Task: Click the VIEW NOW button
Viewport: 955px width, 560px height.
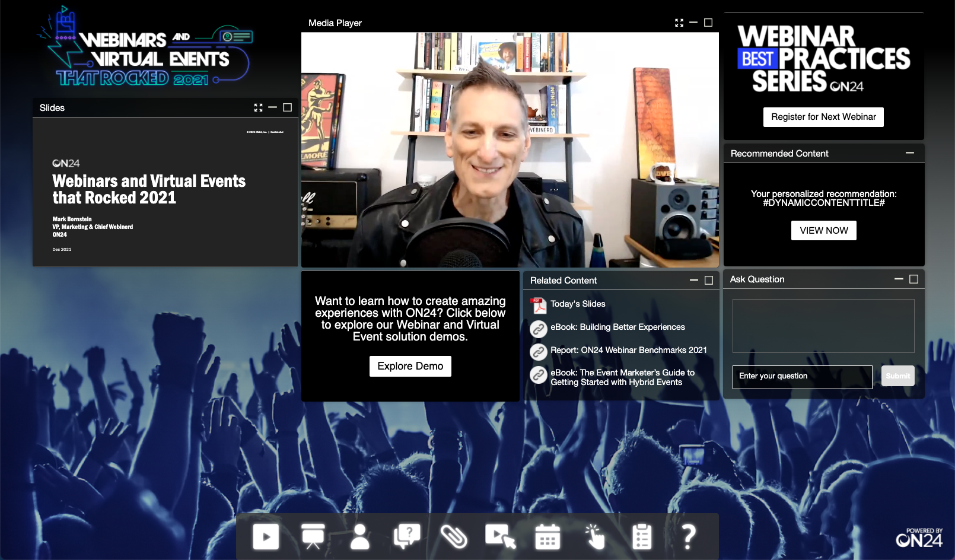Action: tap(824, 231)
